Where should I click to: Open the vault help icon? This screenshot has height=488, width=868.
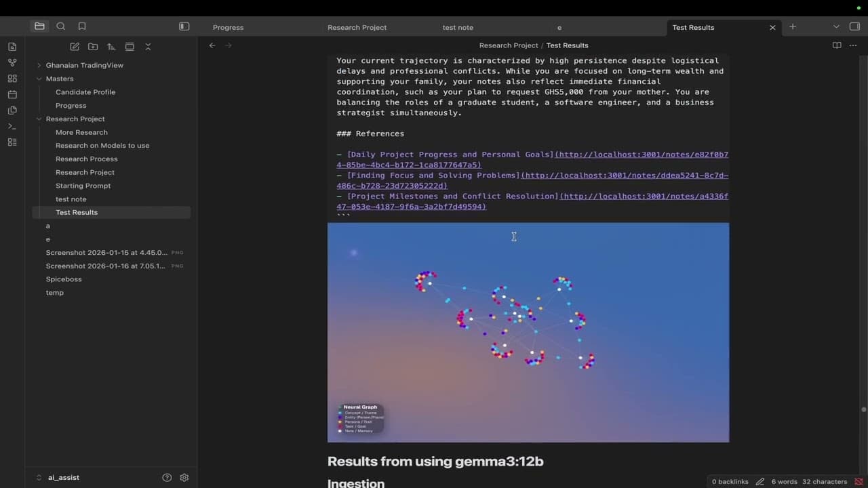pyautogui.click(x=167, y=477)
